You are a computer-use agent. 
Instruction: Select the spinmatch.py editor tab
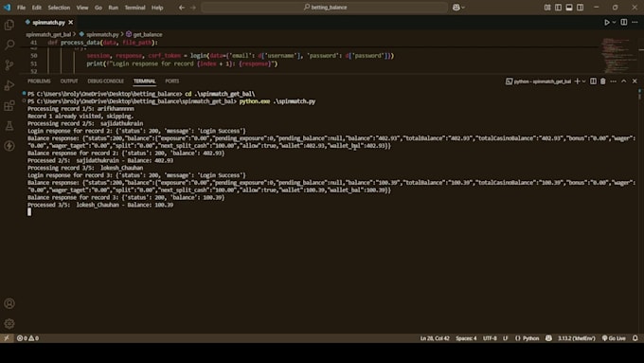pos(48,22)
